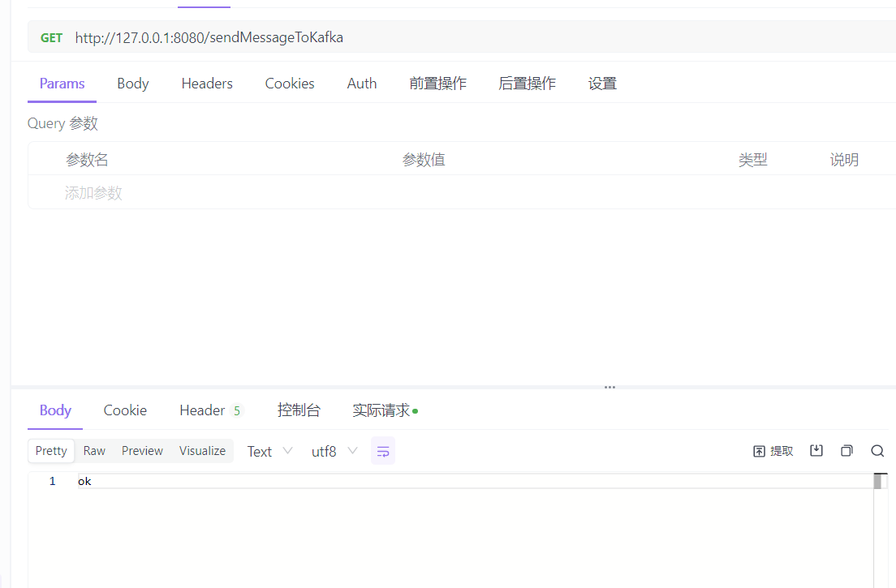Open the Cookies tab
The width and height of the screenshot is (896, 588).
coord(290,84)
